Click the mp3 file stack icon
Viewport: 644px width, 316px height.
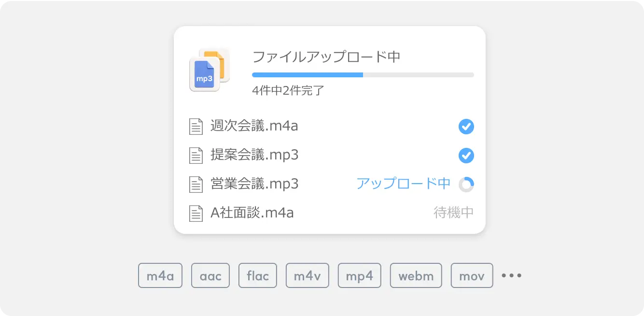click(209, 70)
